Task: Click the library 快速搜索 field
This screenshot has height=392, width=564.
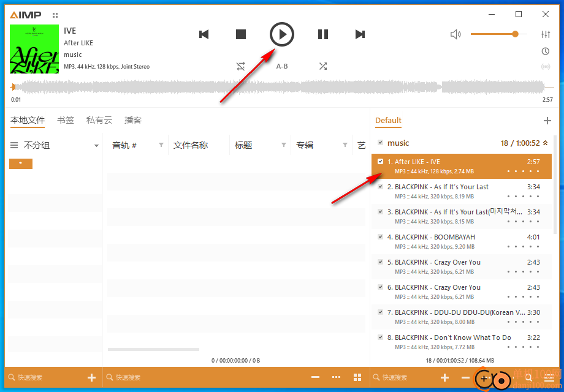Action: coord(205,377)
